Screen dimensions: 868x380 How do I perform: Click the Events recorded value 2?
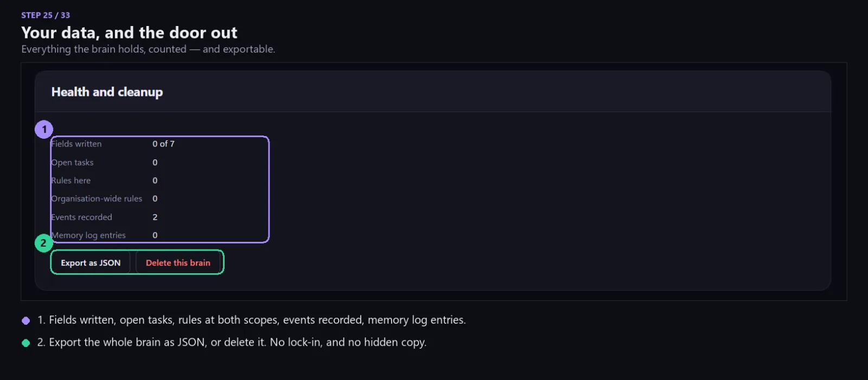pyautogui.click(x=155, y=217)
